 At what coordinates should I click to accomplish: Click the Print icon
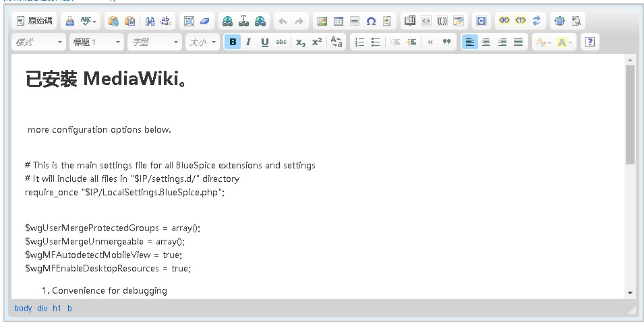(70, 21)
